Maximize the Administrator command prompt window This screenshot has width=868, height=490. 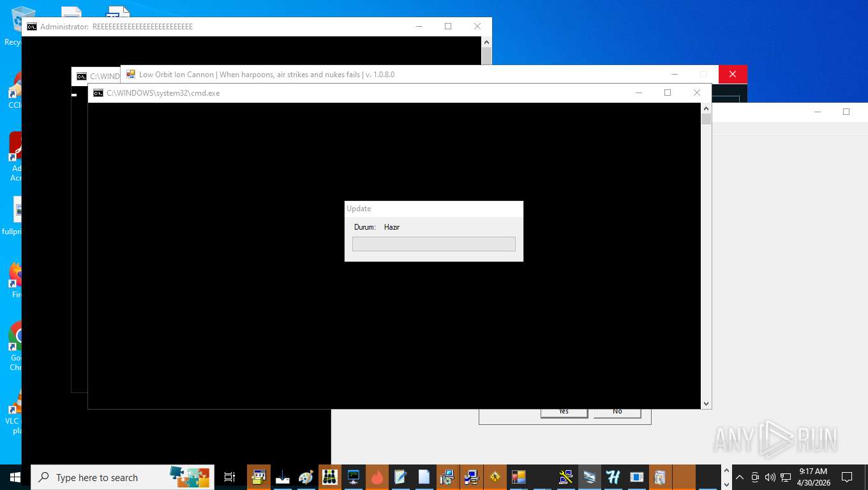pos(448,26)
